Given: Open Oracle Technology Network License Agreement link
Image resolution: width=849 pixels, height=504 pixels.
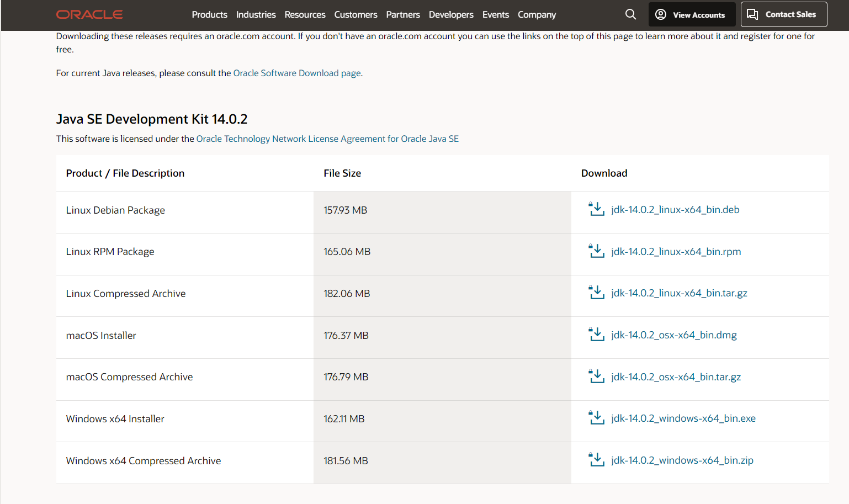Looking at the screenshot, I should (x=327, y=139).
